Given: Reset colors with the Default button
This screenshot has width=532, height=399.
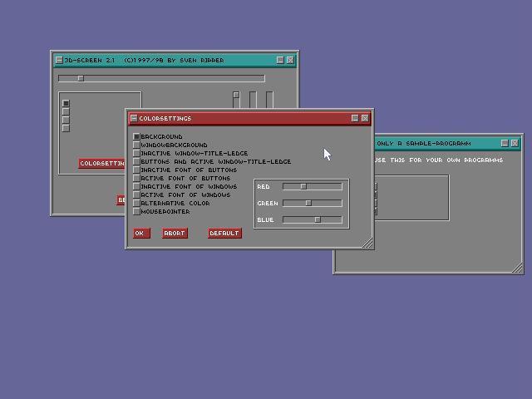Looking at the screenshot, I should coord(224,234).
